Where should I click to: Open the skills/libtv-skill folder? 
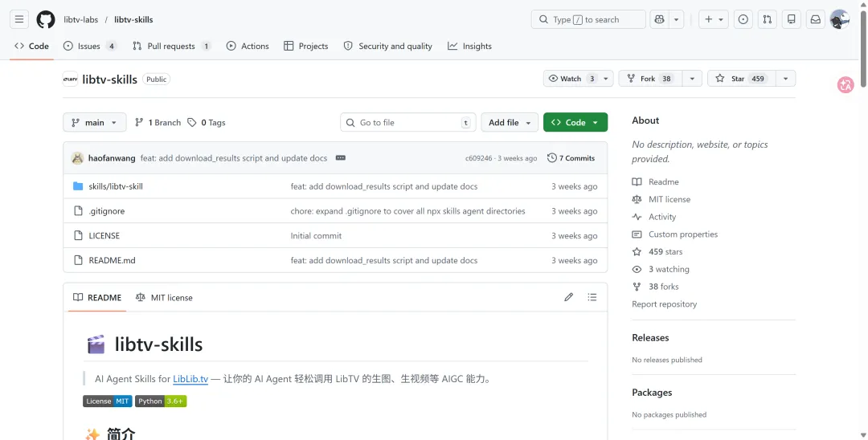pos(116,186)
